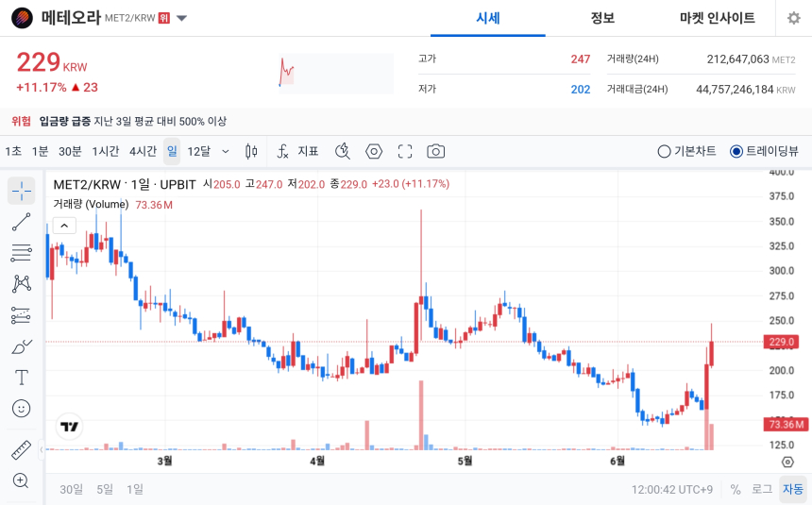
Task: Switch to the 시세 tab
Action: (x=488, y=18)
